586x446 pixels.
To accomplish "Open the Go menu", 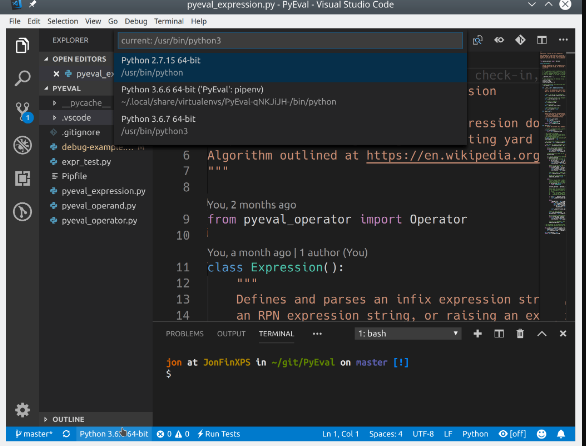I will pyautogui.click(x=113, y=21).
